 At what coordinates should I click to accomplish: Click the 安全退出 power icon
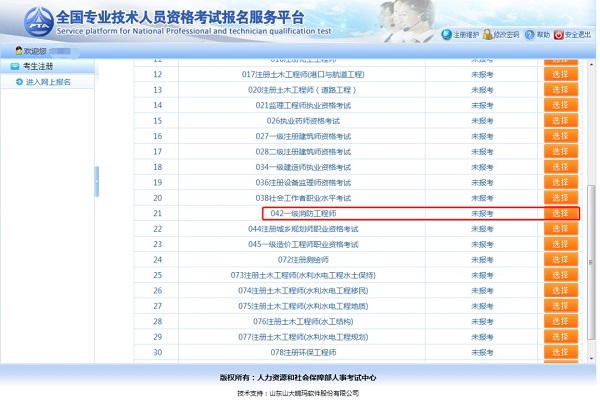pyautogui.click(x=559, y=35)
